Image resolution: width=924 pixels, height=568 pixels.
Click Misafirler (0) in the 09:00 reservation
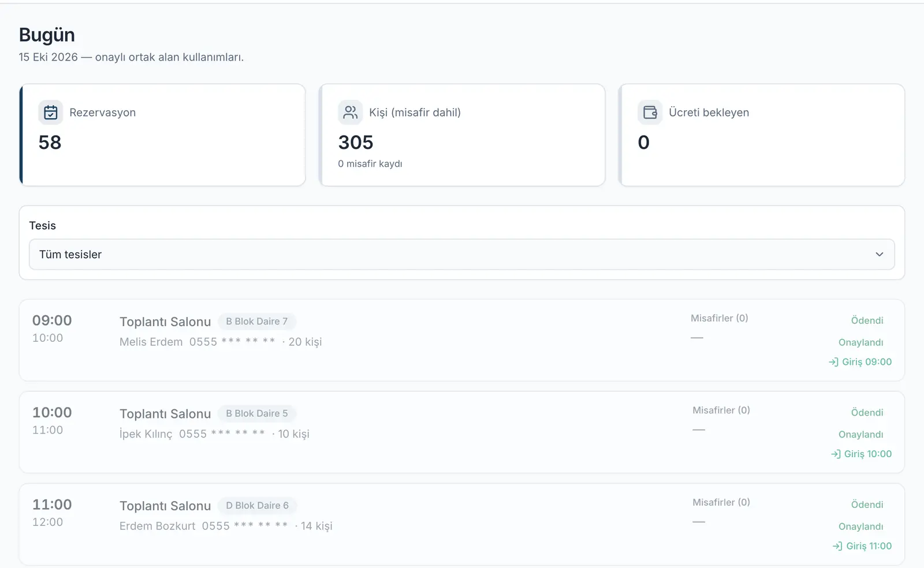click(x=720, y=318)
